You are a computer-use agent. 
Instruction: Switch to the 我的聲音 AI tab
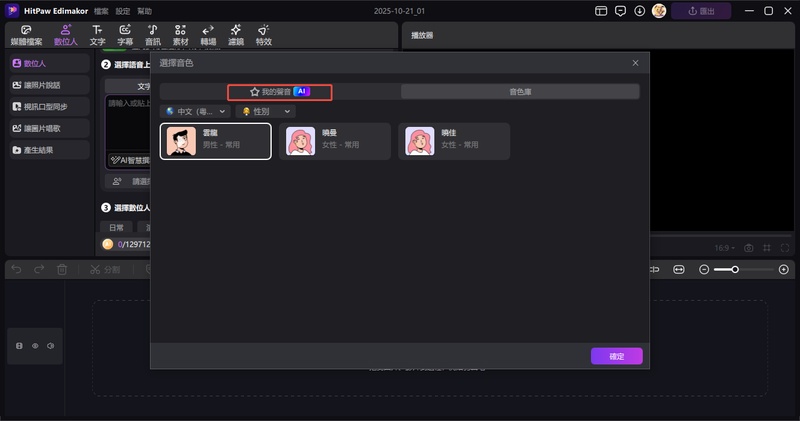click(280, 91)
